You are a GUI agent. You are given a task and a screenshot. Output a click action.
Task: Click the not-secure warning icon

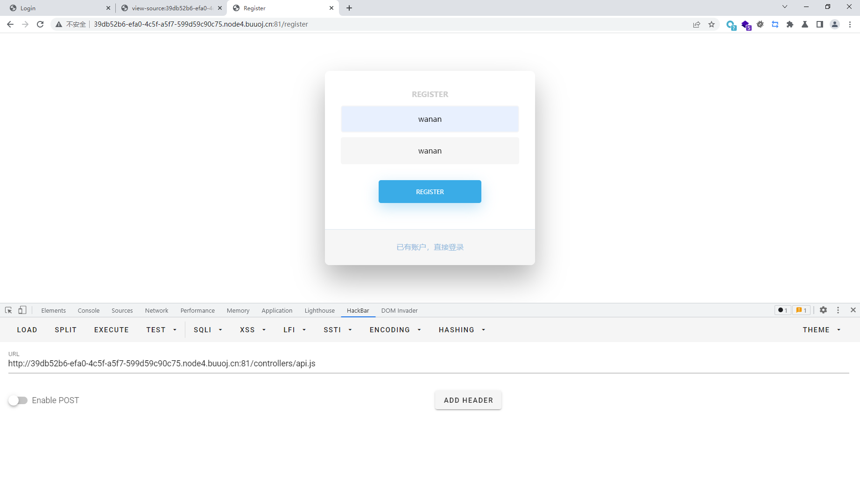pyautogui.click(x=59, y=24)
